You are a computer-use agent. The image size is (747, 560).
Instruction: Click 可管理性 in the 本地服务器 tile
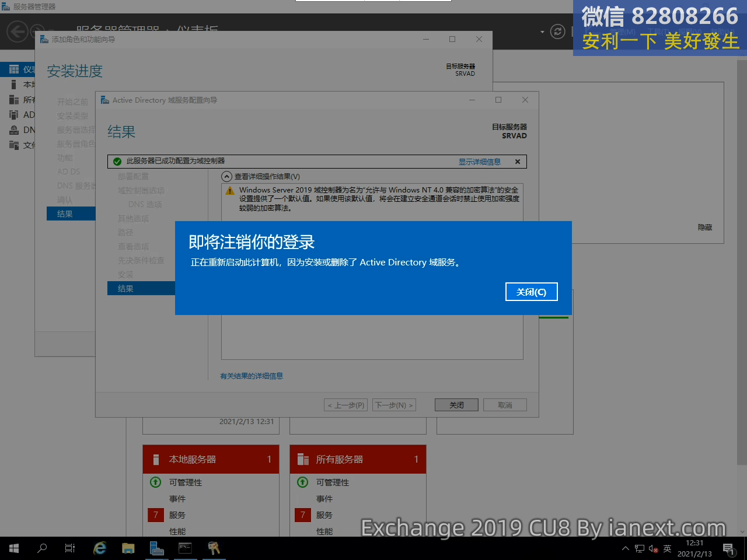click(186, 482)
